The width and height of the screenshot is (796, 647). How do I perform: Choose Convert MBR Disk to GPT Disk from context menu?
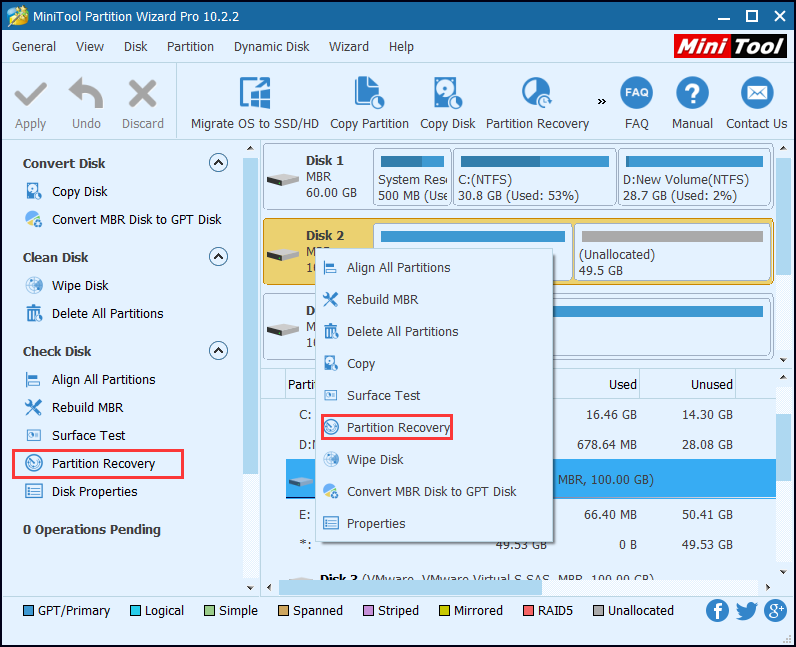434,492
